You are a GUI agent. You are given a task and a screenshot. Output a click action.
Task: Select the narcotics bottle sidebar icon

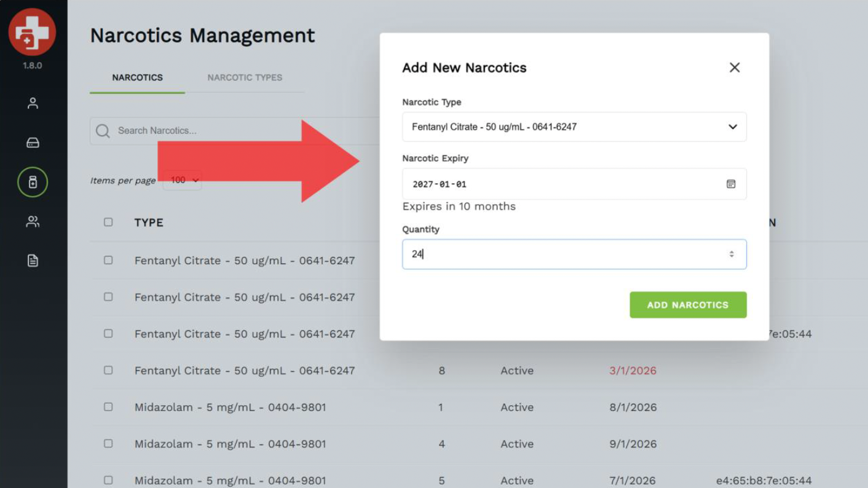tap(33, 182)
